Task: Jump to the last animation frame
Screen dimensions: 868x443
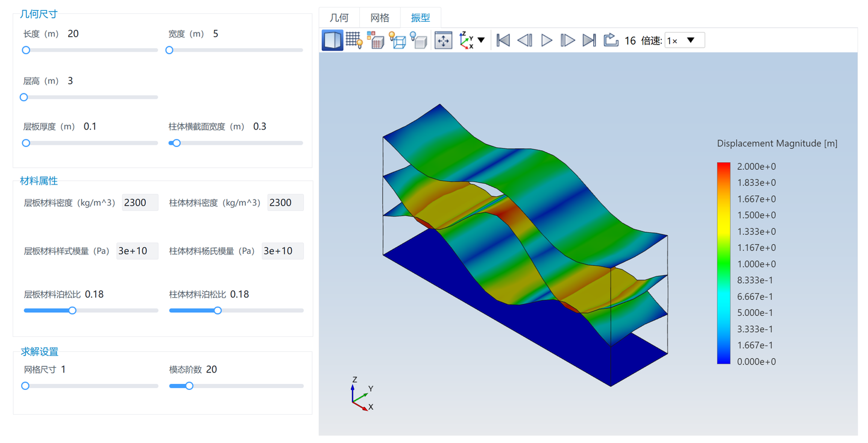Action: (590, 40)
